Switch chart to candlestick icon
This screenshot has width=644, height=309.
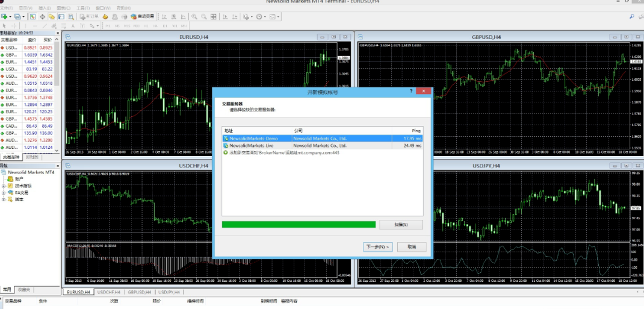[174, 16]
